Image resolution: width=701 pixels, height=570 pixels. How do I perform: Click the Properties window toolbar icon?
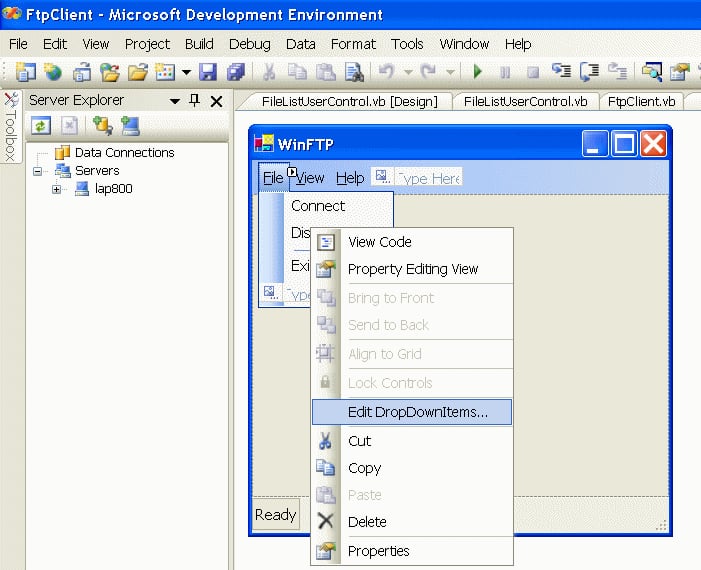tap(680, 72)
